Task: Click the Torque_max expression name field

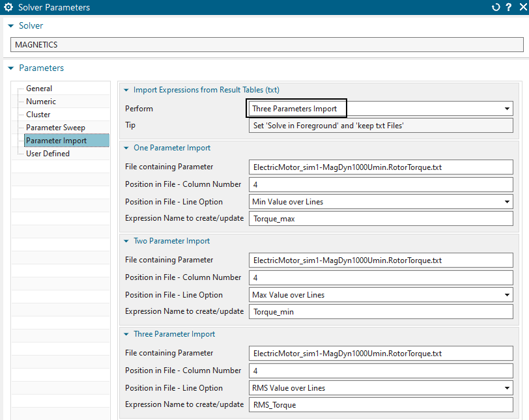Action: point(381,219)
